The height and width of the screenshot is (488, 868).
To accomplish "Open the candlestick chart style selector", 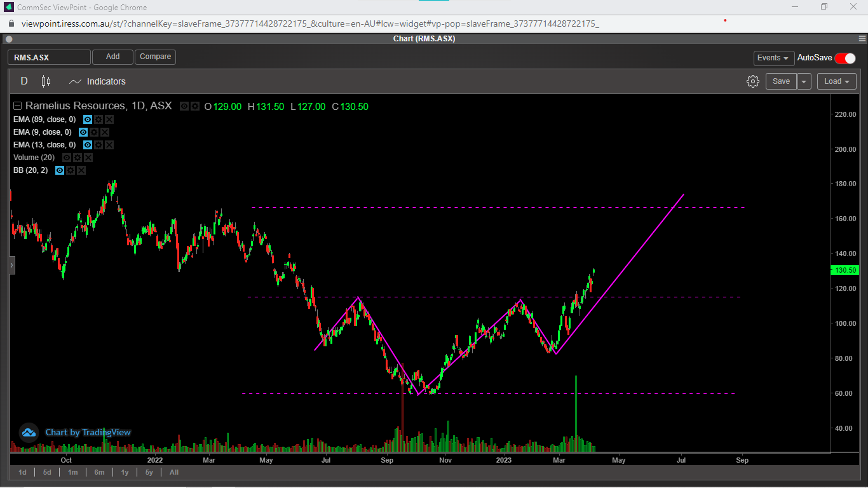I will [x=46, y=81].
